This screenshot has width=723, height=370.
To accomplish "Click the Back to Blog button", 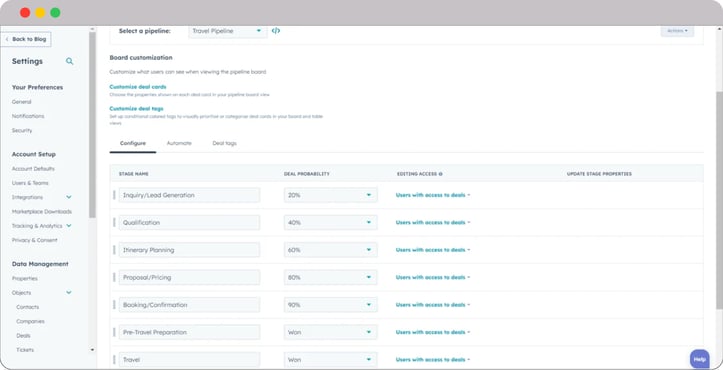I will [26, 39].
